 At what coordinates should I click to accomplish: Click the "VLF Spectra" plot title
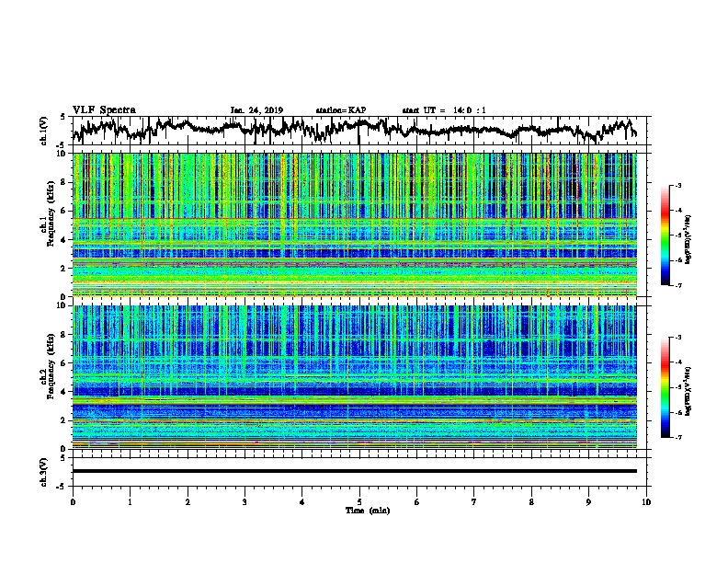pyautogui.click(x=104, y=110)
